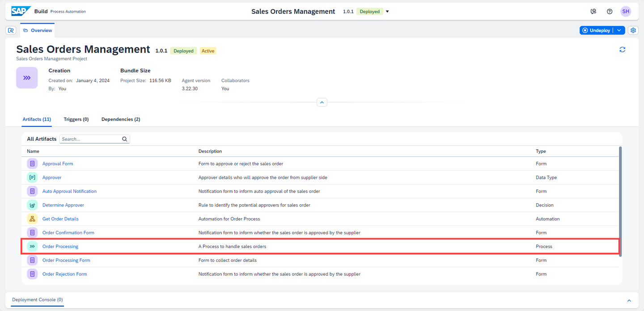Open the feedback chat icon in header
644x311 pixels.
[593, 12]
